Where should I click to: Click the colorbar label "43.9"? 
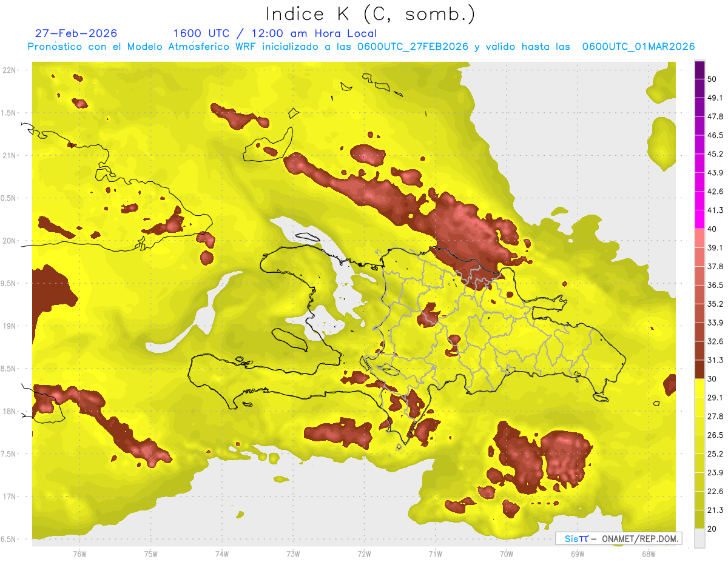pos(715,173)
